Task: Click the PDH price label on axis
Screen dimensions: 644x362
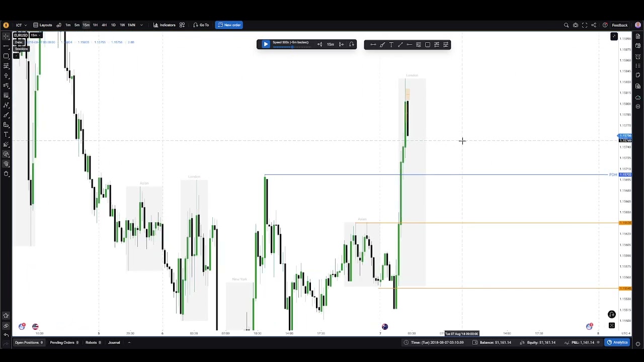Action: point(625,174)
